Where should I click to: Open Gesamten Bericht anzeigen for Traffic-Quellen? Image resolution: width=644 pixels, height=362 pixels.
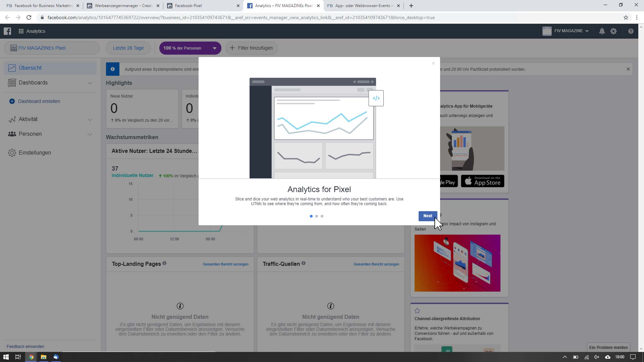click(376, 264)
